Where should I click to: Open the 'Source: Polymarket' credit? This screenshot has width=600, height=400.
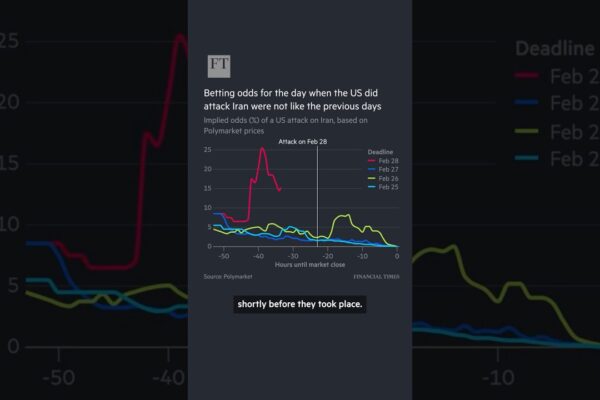[229, 275]
